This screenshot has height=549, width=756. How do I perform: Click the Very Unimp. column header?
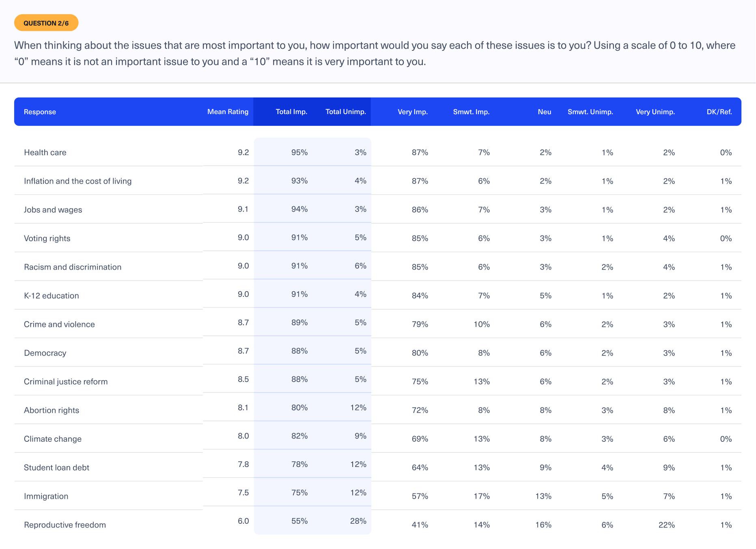(x=655, y=112)
